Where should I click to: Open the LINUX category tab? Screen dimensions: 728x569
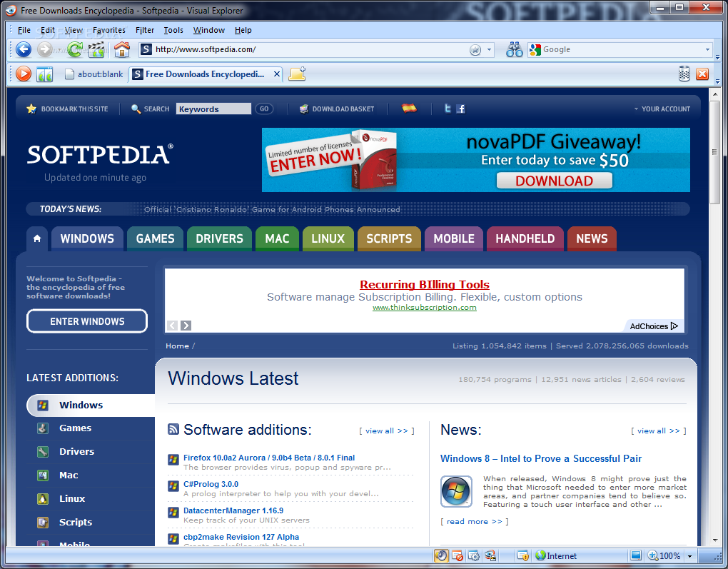pos(328,238)
